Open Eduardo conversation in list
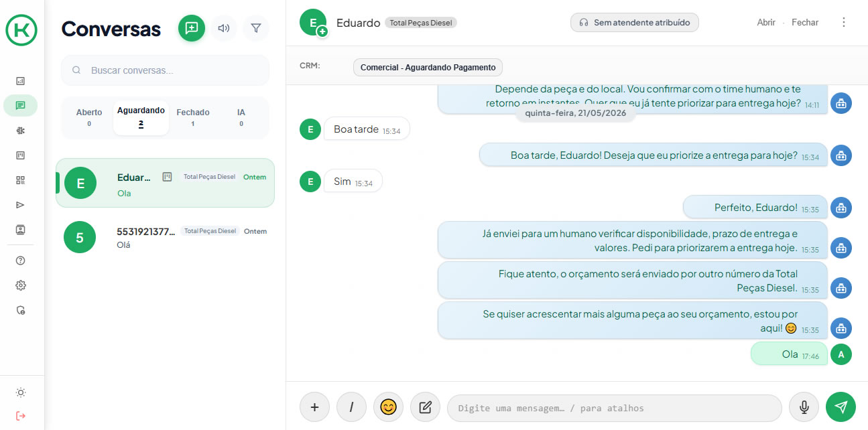 tap(165, 183)
